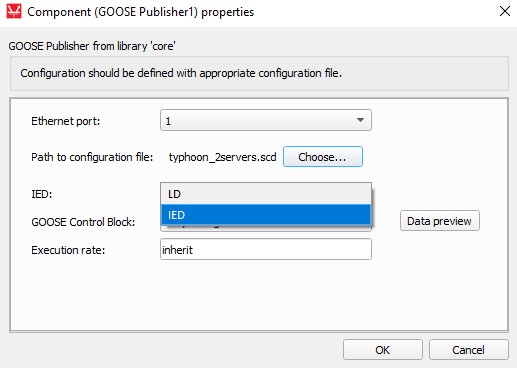Select LD from the IED list

[x=266, y=194]
